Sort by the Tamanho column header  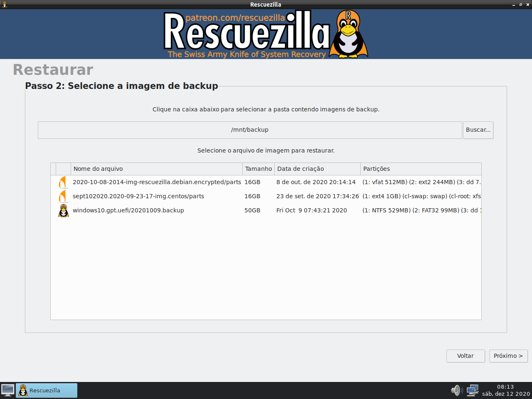259,169
